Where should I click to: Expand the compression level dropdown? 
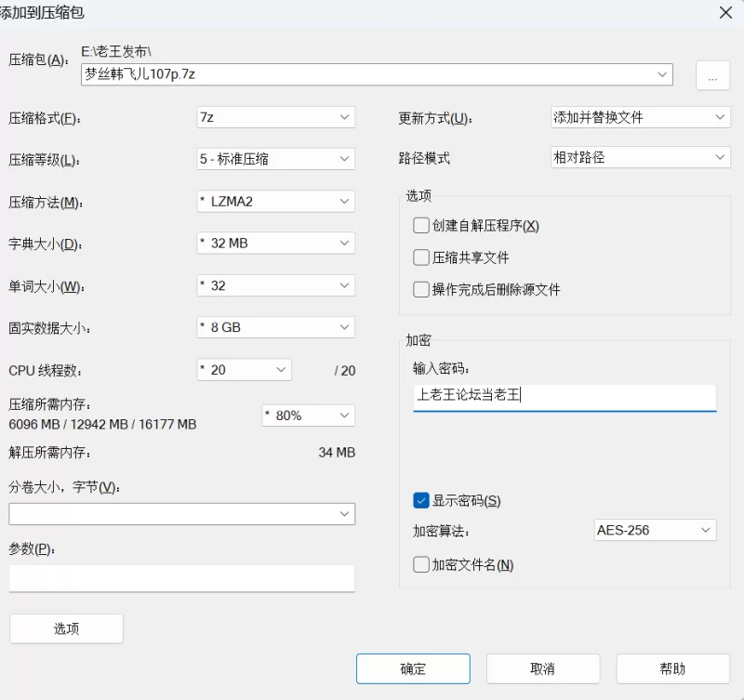pyautogui.click(x=275, y=159)
